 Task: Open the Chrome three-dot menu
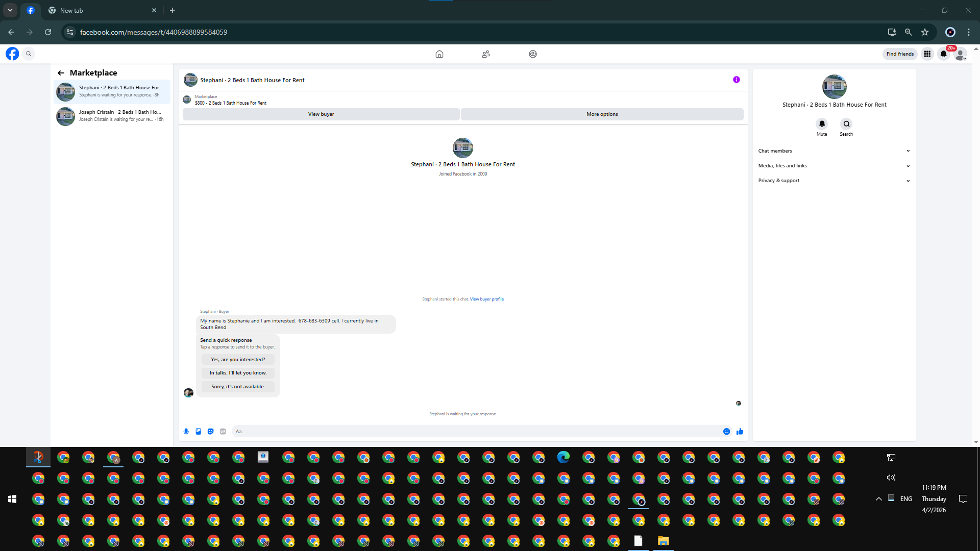coord(969,32)
